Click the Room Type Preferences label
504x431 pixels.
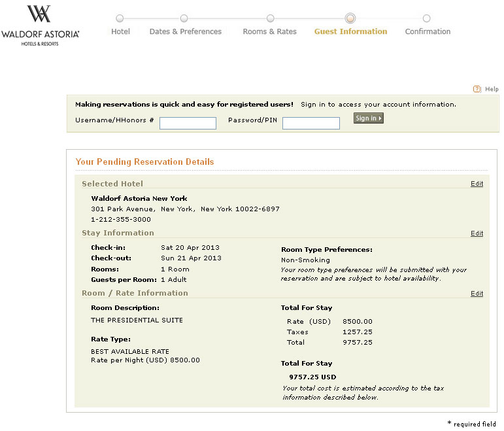click(x=327, y=250)
